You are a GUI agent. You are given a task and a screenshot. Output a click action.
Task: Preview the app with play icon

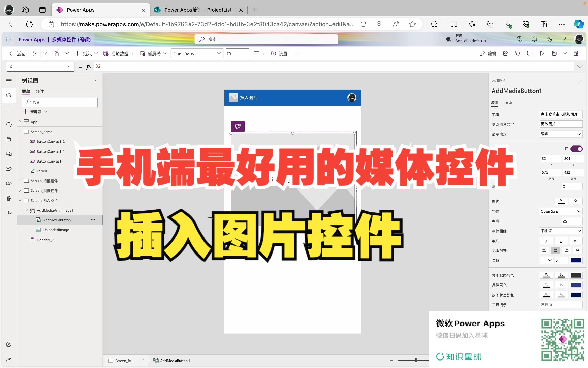[x=542, y=53]
